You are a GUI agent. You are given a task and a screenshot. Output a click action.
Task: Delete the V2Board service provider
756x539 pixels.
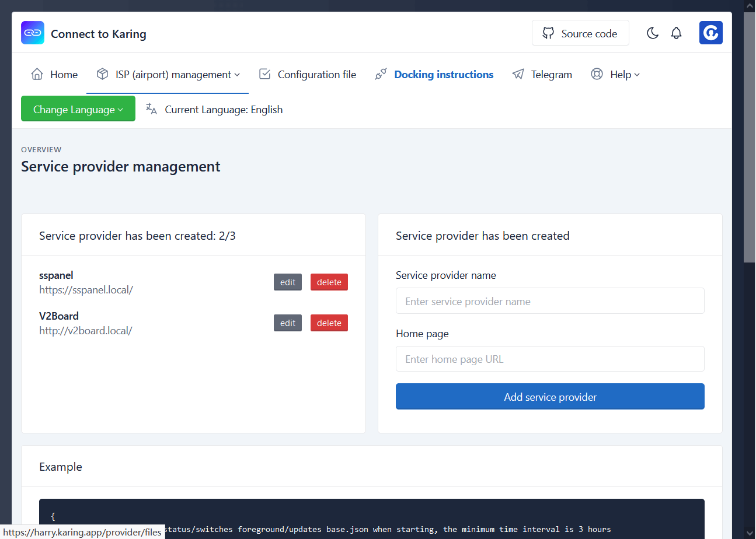tap(329, 323)
